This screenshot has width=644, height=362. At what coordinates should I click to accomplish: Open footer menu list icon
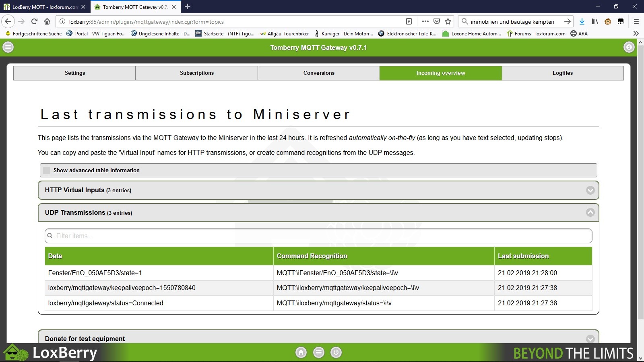(319, 353)
